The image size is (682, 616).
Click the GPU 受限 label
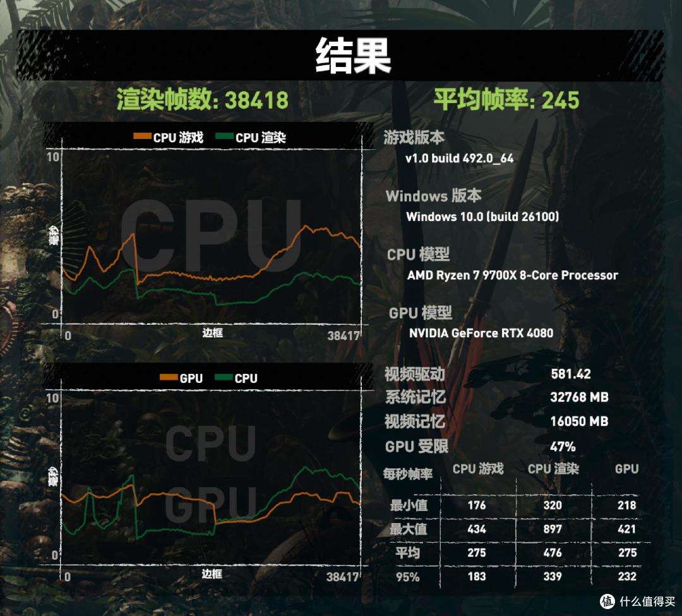tap(417, 447)
